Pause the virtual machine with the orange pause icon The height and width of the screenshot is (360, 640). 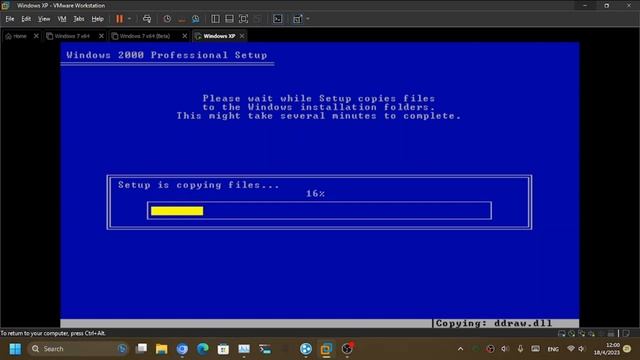pos(119,19)
